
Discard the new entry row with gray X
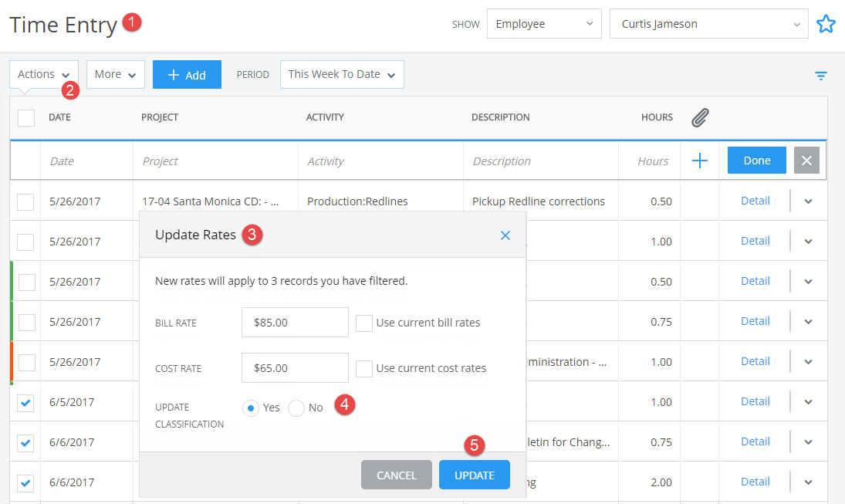(806, 160)
